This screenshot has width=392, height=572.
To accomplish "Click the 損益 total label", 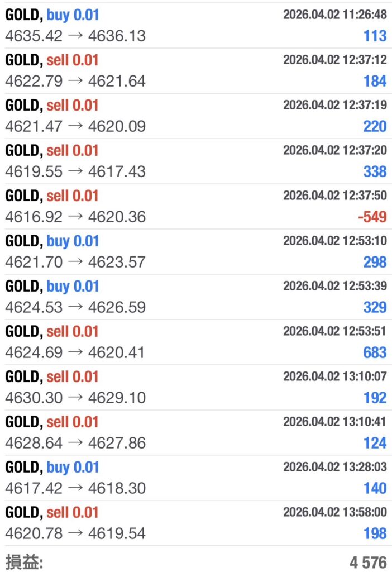I will pyautogui.click(x=25, y=561).
